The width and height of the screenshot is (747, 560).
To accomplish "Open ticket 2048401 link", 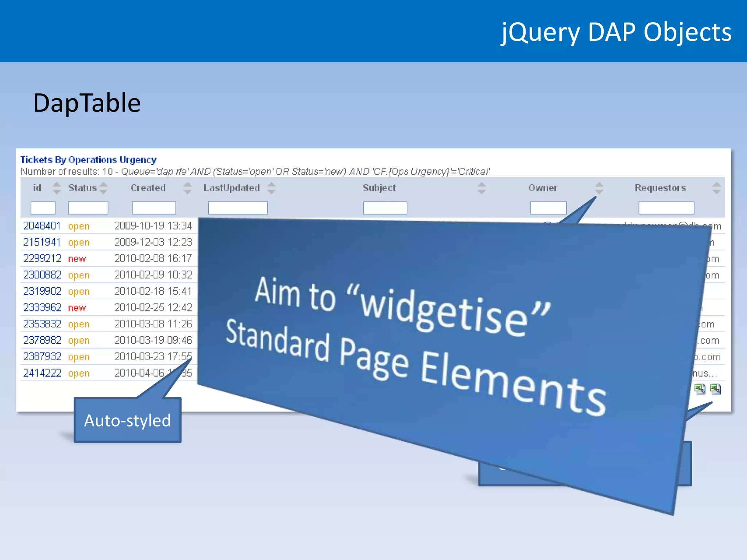I will click(x=42, y=226).
